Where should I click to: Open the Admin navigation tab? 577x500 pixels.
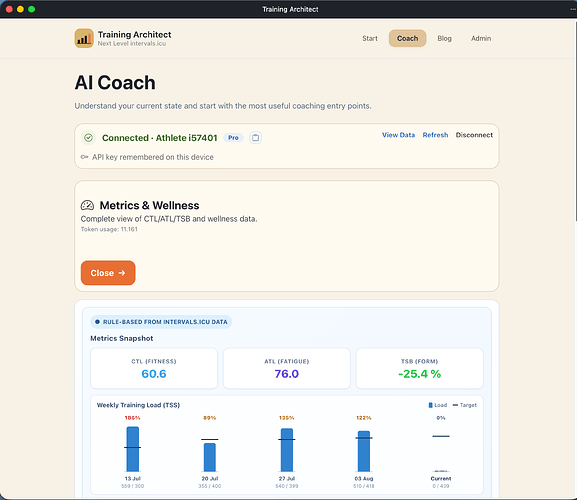tap(481, 38)
